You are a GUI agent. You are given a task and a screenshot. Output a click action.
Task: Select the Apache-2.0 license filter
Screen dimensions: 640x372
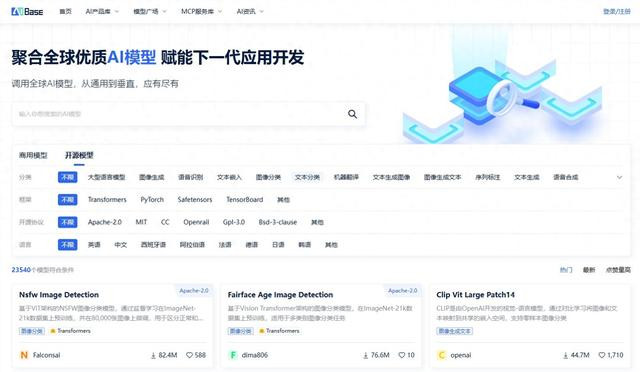click(105, 222)
